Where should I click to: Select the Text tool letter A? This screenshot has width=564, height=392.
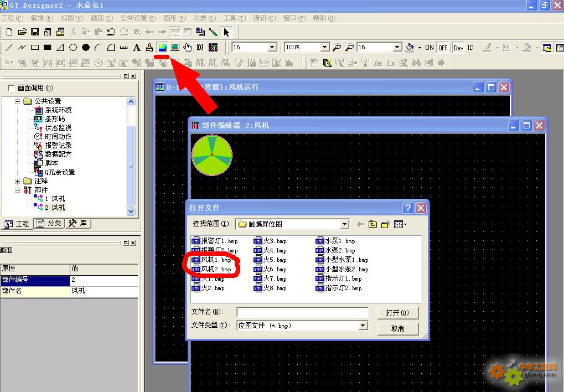[137, 47]
